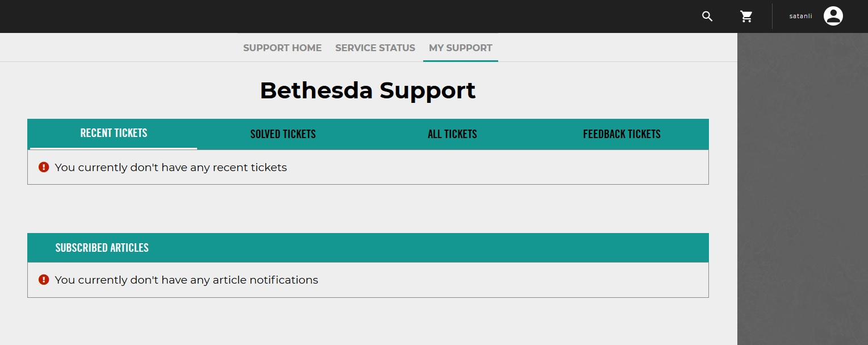Click the username satanli in header
The width and height of the screenshot is (868, 345).
(800, 16)
